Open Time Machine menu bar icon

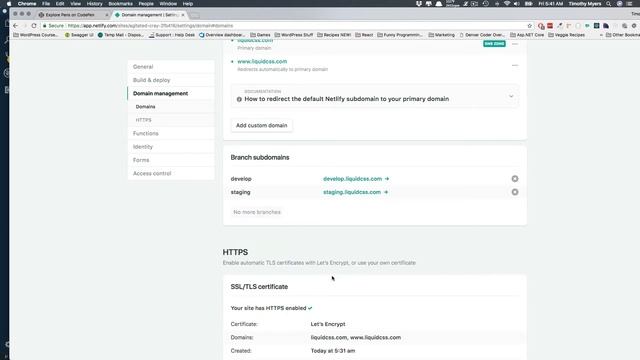click(x=486, y=4)
